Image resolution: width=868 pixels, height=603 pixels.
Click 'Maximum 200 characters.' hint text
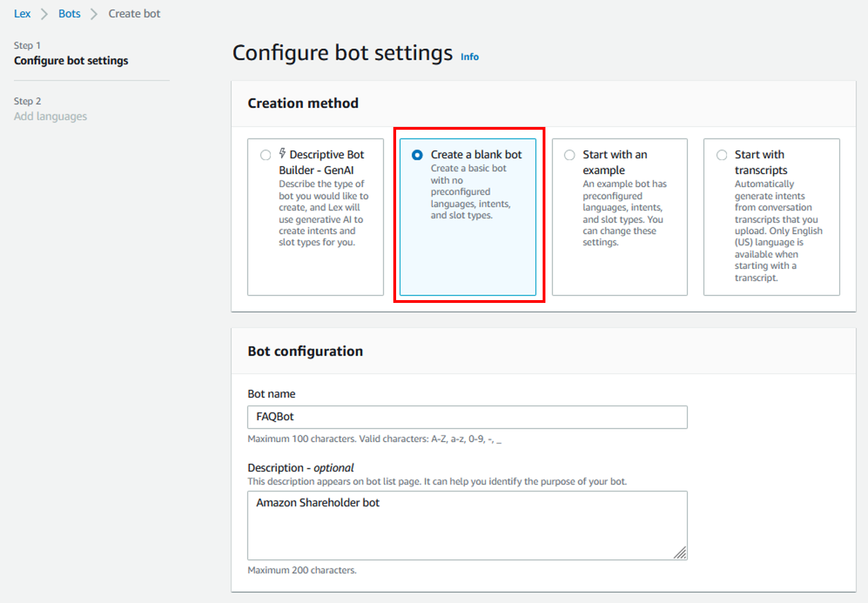[x=302, y=570]
